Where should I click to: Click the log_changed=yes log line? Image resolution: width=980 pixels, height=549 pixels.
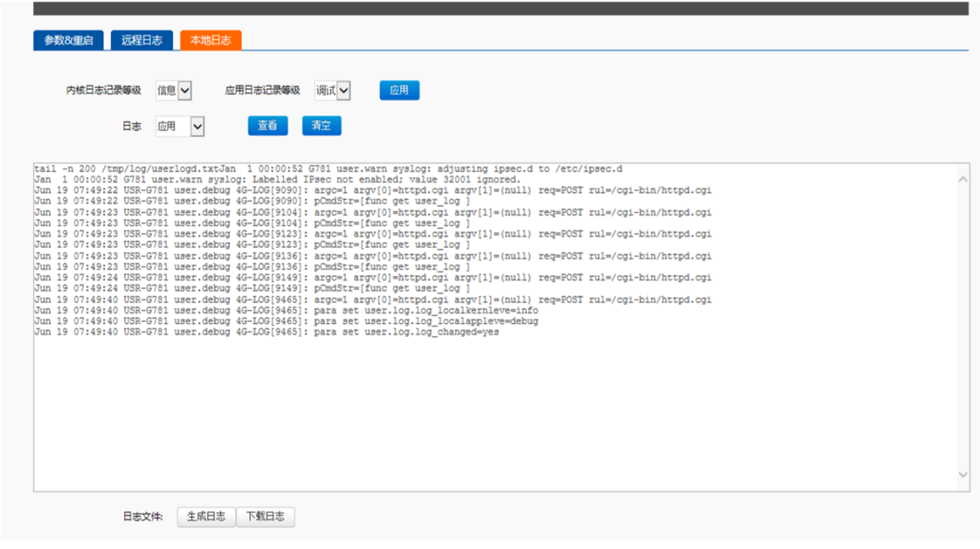(266, 332)
